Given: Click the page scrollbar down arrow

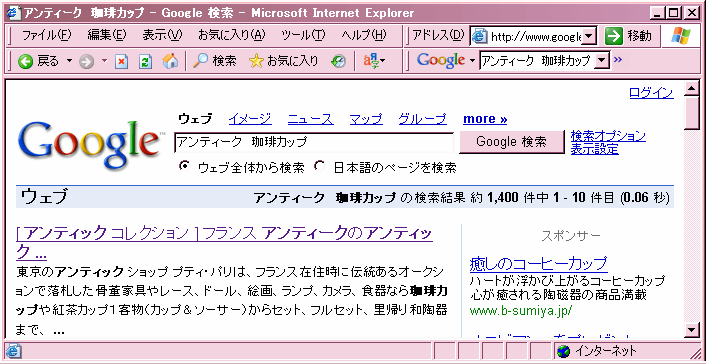Looking at the screenshot, I should click(x=691, y=329).
